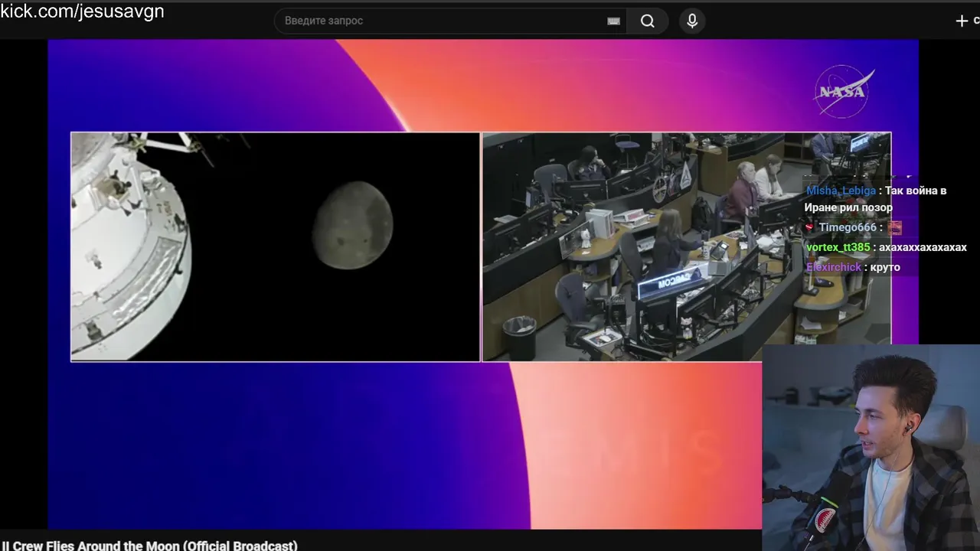The image size is (980, 551).
Task: Click the mission control room feed
Action: pos(687,246)
